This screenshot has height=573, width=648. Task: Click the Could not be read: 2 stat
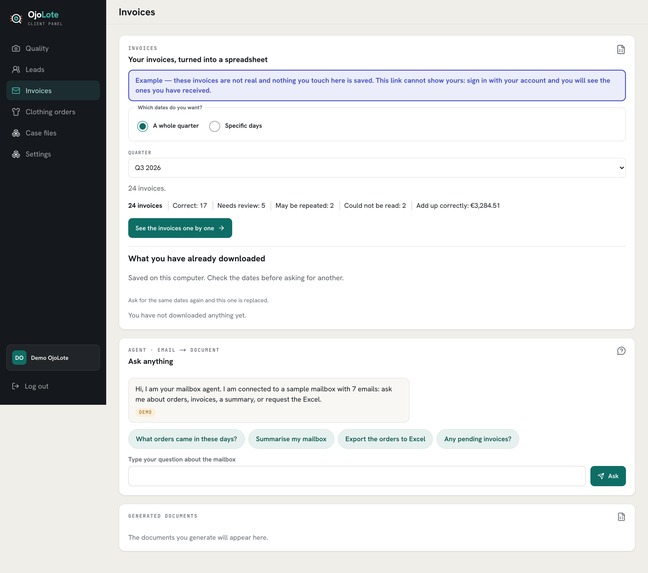[x=375, y=205]
